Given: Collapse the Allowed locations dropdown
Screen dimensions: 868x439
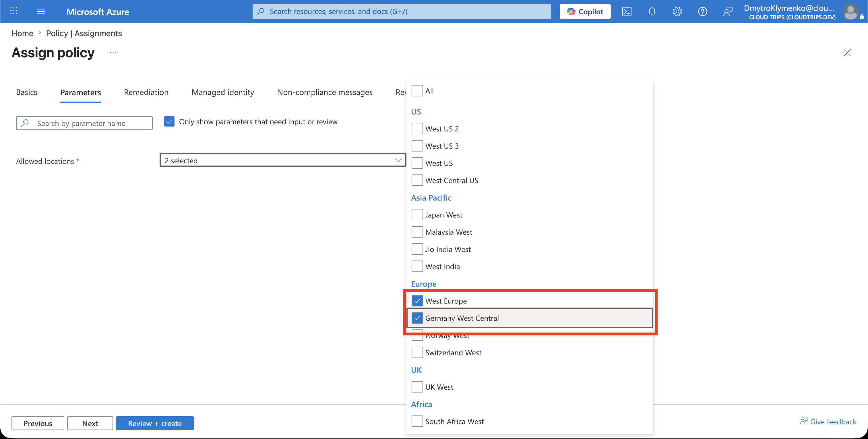Looking at the screenshot, I should coord(283,160).
